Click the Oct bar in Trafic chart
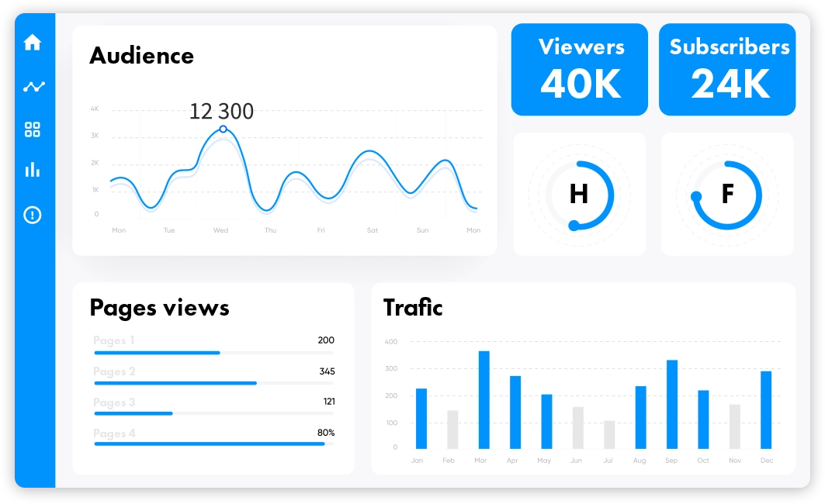This screenshot has height=504, width=825. pyautogui.click(x=703, y=419)
